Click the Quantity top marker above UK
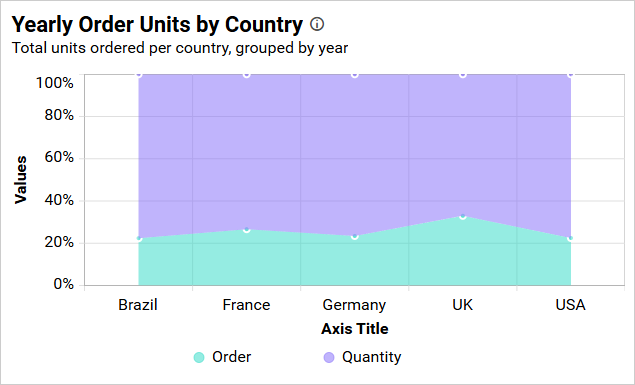This screenshot has width=635, height=385. [x=462, y=74]
